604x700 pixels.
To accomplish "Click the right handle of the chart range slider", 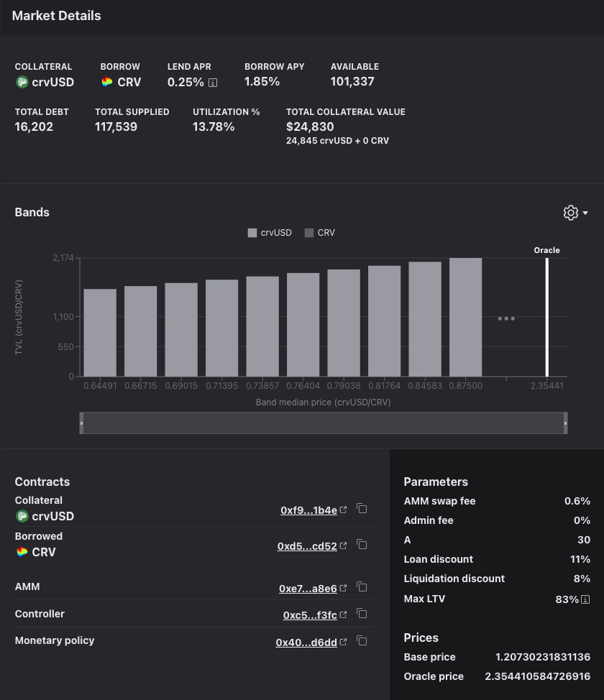I will click(566, 423).
